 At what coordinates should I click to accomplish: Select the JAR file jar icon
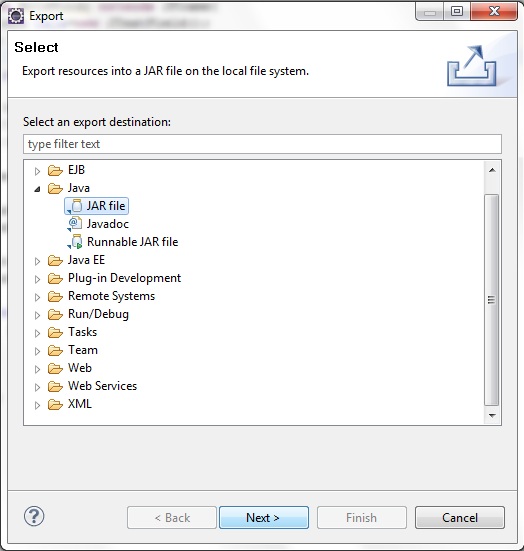75,206
